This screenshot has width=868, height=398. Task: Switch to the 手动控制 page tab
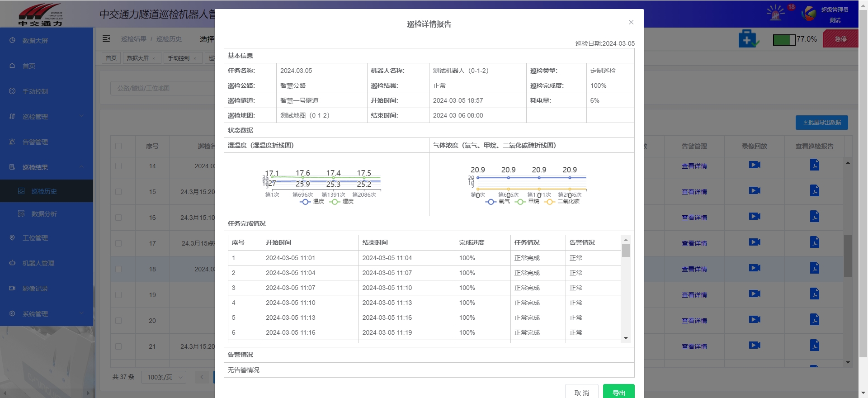click(182, 58)
